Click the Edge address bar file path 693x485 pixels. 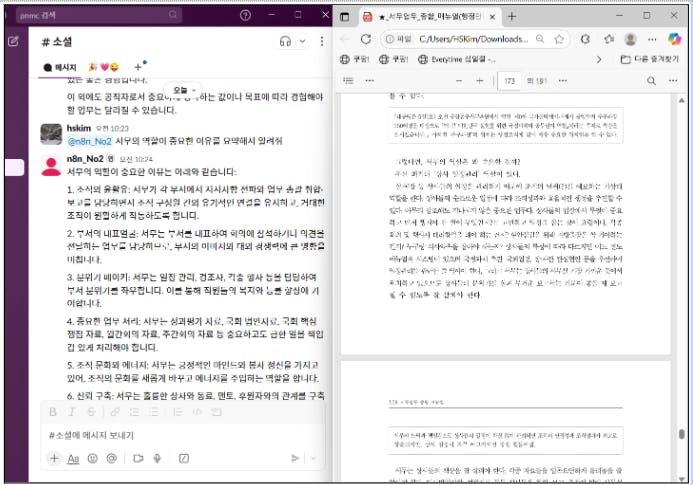tap(473, 39)
